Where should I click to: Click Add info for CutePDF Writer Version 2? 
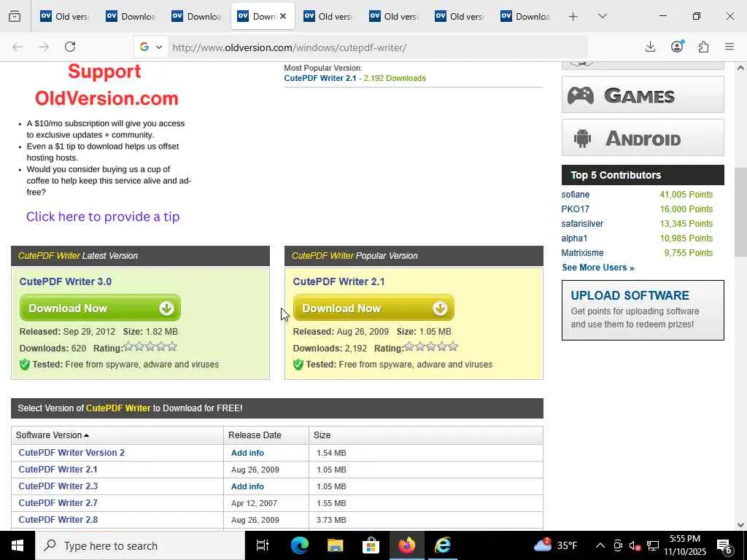(x=247, y=453)
